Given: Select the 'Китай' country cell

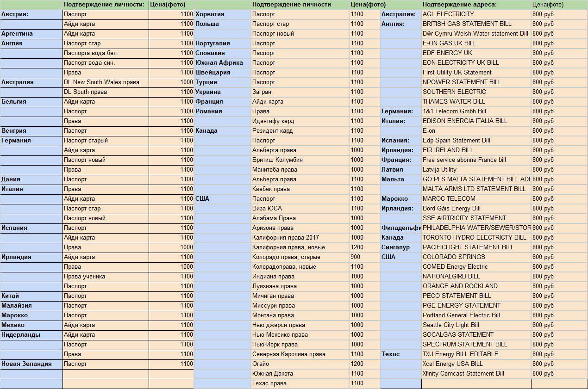Looking at the screenshot, I should point(31,296).
